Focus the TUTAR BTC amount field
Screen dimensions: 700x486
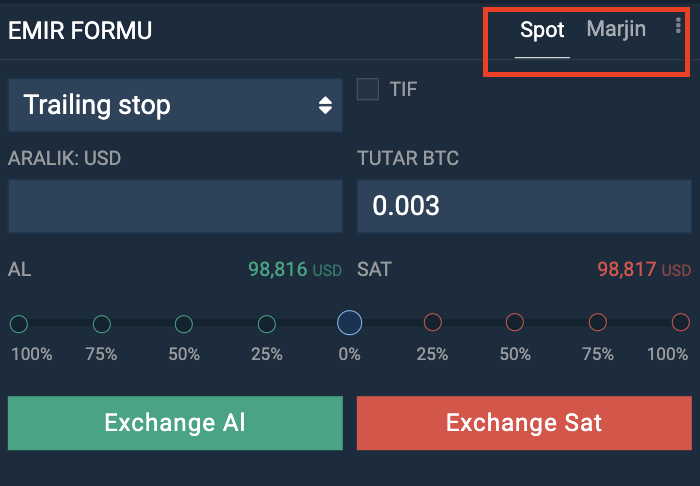(x=524, y=206)
